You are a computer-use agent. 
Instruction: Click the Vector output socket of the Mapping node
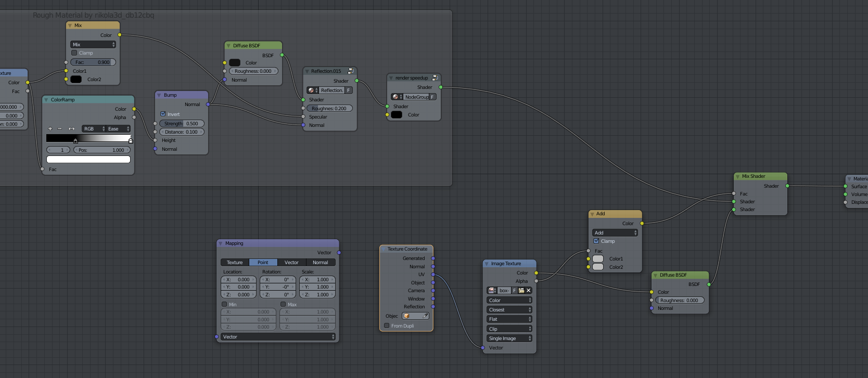tap(339, 253)
